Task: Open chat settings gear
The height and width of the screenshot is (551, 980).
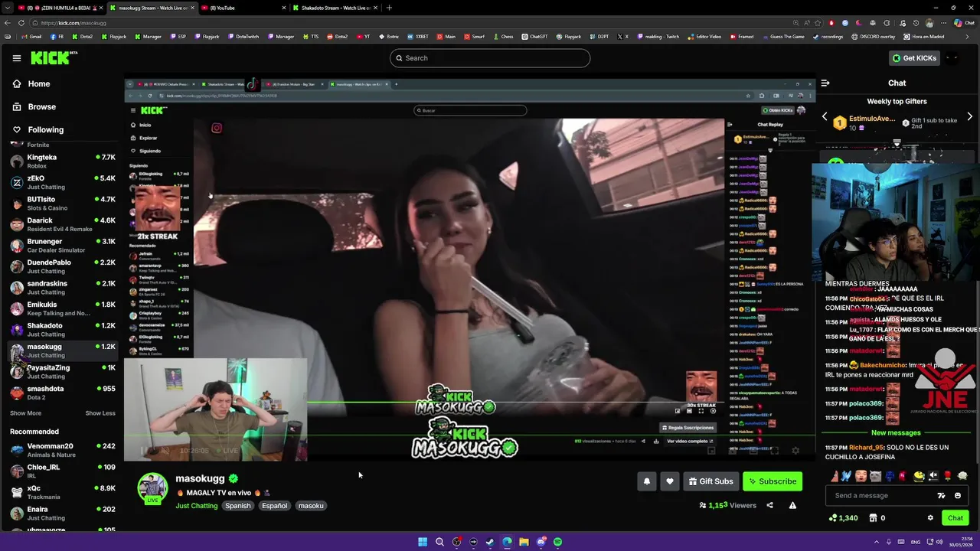Action: pos(930,518)
